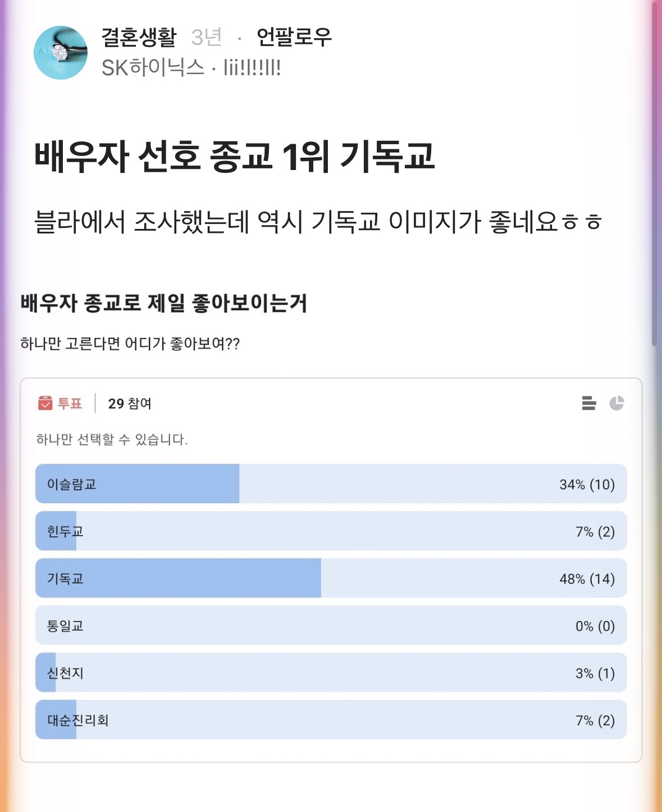Select the 이슬람교 poll option
662x812 pixels.
click(x=331, y=484)
